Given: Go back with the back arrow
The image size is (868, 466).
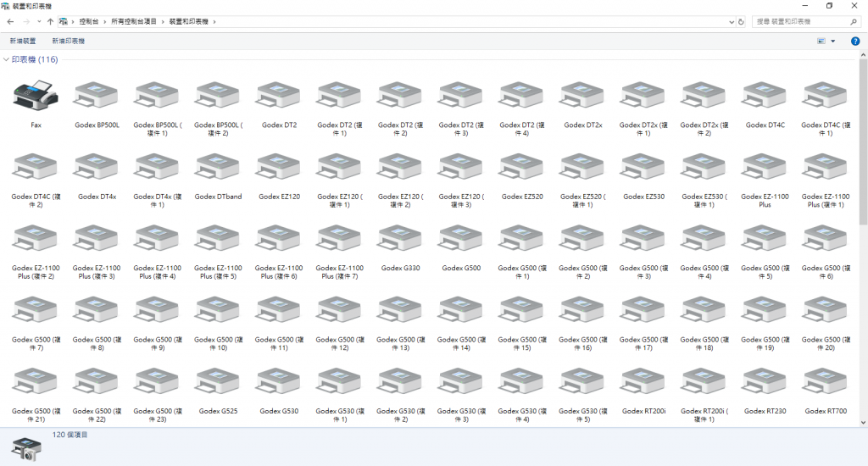Looking at the screenshot, I should coord(10,21).
